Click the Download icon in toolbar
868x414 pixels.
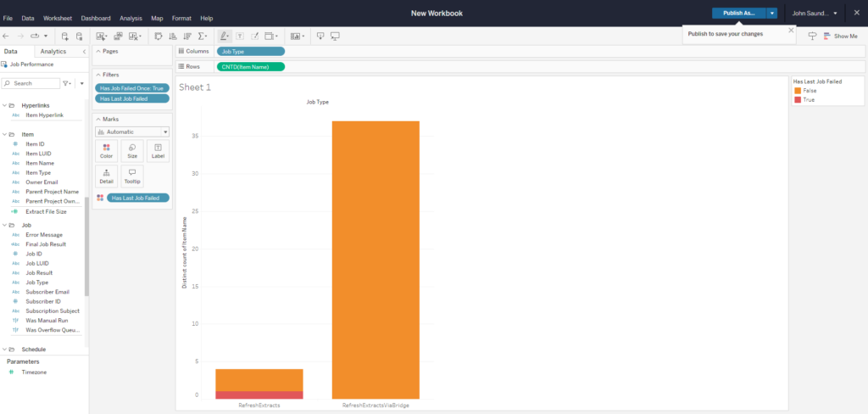point(320,36)
